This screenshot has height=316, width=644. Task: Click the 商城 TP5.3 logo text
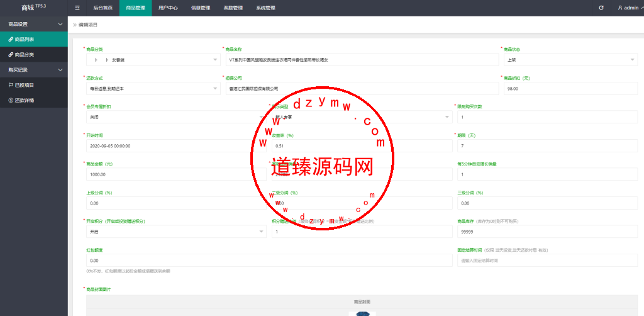34,8
